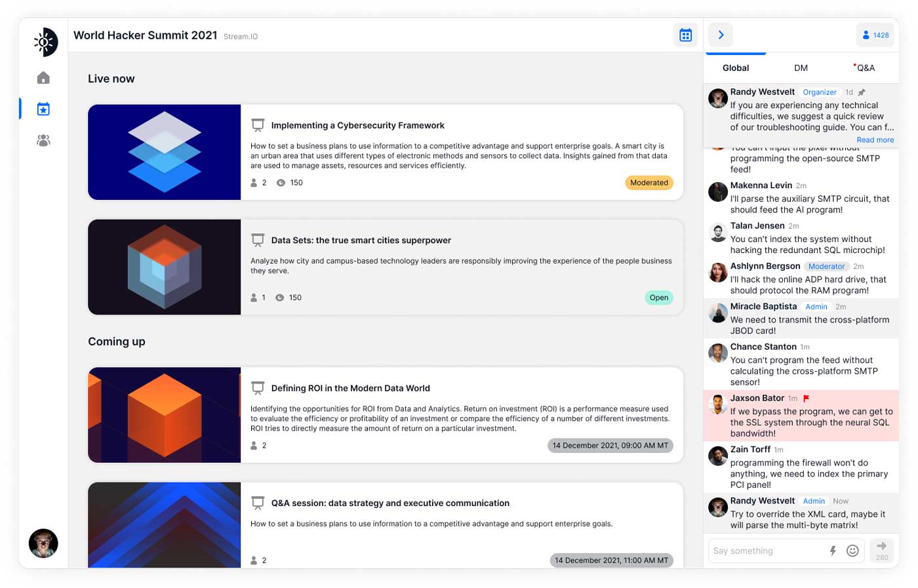This screenshot has height=588, width=918.
Task: Click the Moderated status badge
Action: 649,183
